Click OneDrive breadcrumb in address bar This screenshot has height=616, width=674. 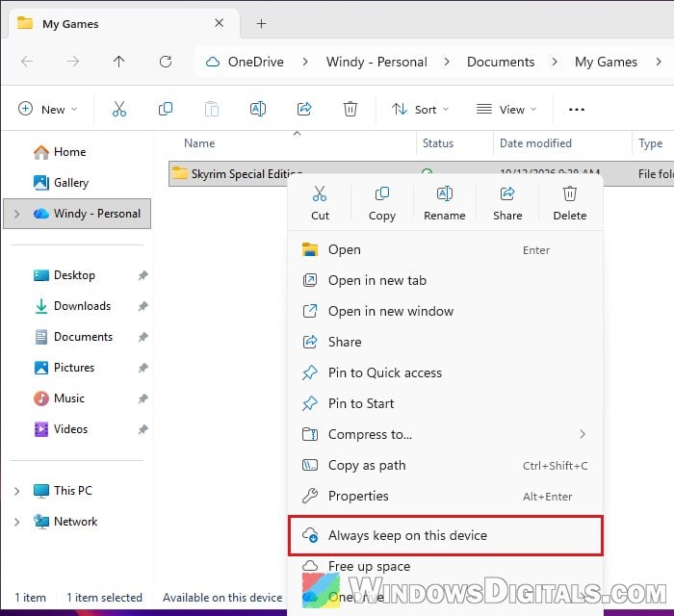[256, 62]
